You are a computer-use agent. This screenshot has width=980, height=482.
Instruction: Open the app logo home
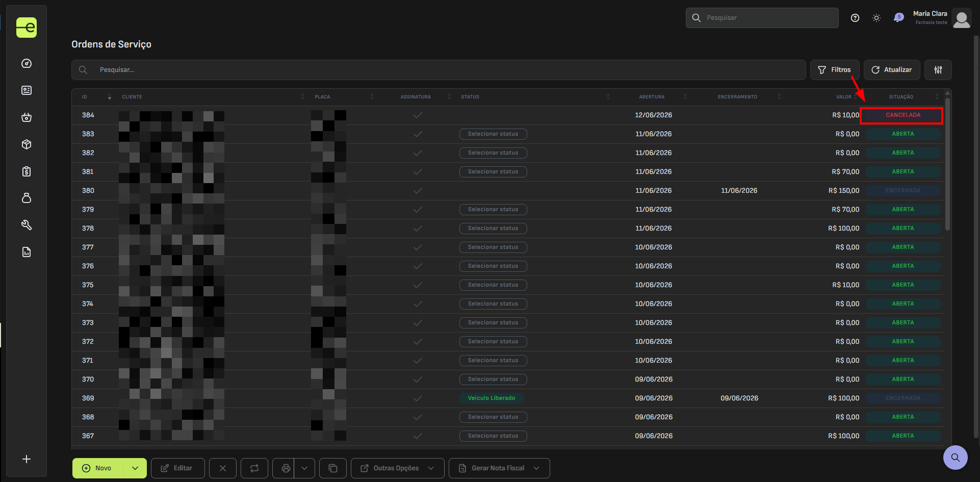point(27,28)
